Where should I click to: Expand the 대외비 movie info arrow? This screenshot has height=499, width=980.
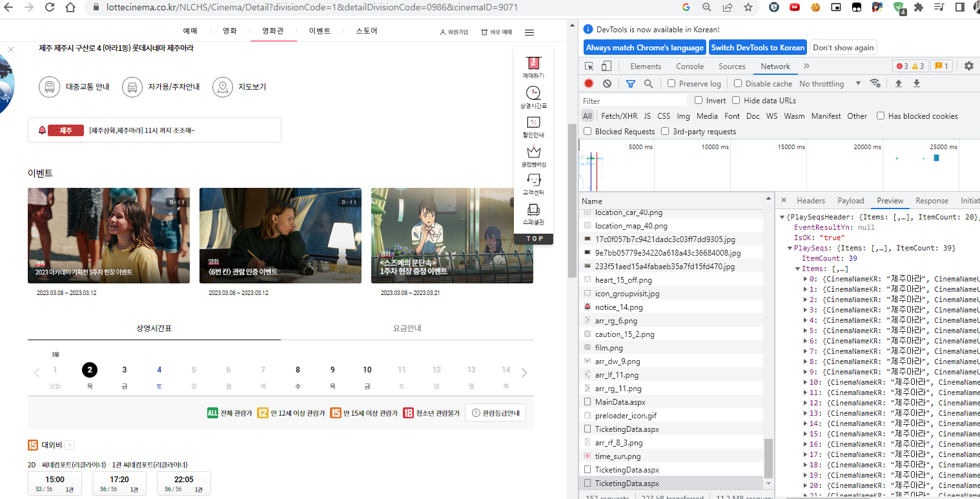tap(69, 445)
